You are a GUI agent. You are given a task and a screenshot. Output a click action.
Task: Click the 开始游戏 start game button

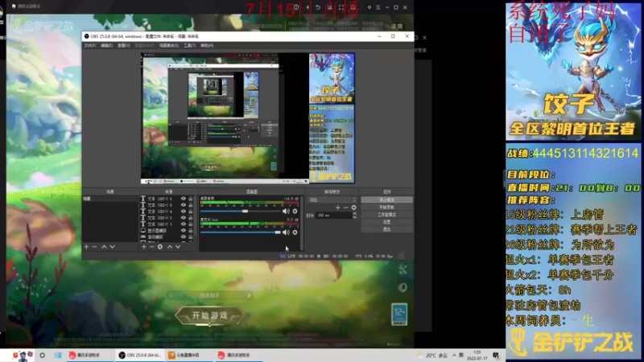(210, 315)
